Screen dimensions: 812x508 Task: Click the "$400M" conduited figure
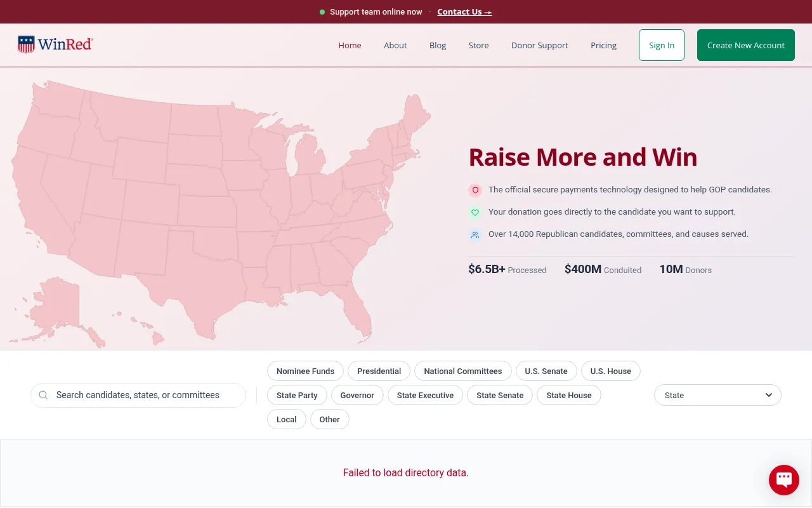pyautogui.click(x=583, y=269)
